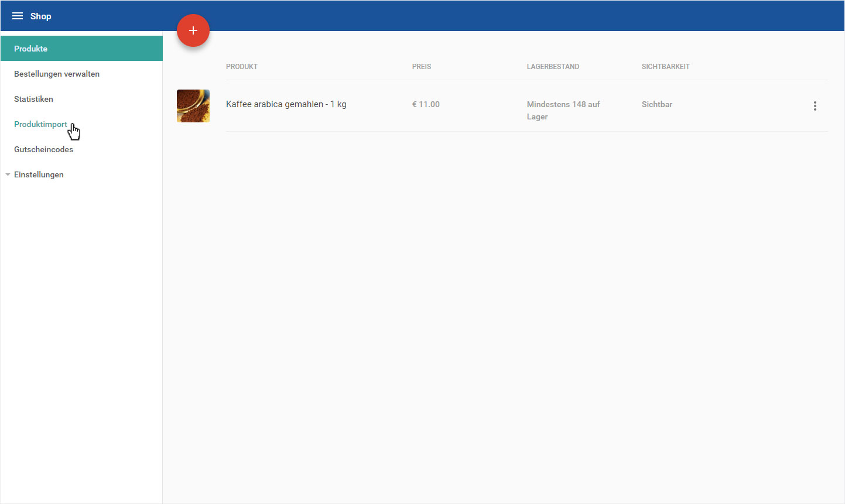The image size is (845, 504).
Task: Open product Kaffee arabica gemahlen - 1 kg
Action: tap(286, 104)
